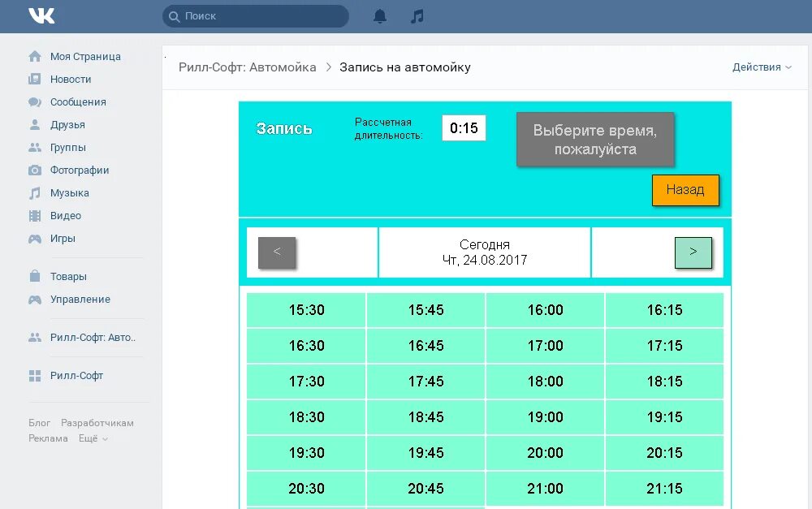The width and height of the screenshot is (812, 509).
Task: Go to the previous day with < button
Action: [x=277, y=252]
